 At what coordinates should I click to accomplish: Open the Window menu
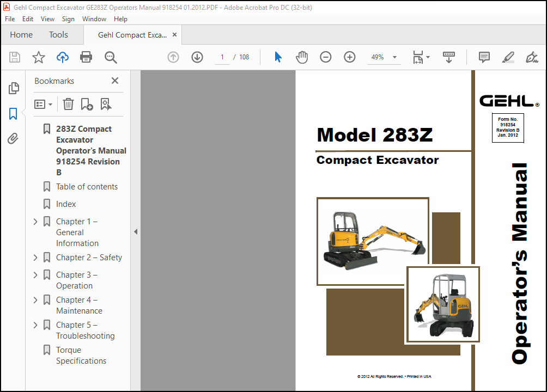point(94,19)
